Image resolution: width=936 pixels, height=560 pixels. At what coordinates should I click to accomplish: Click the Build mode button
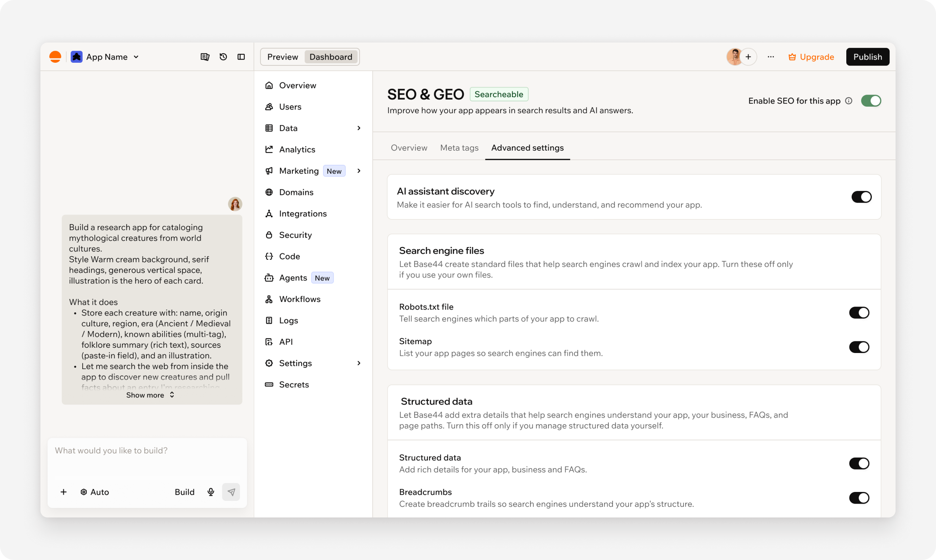(x=185, y=492)
